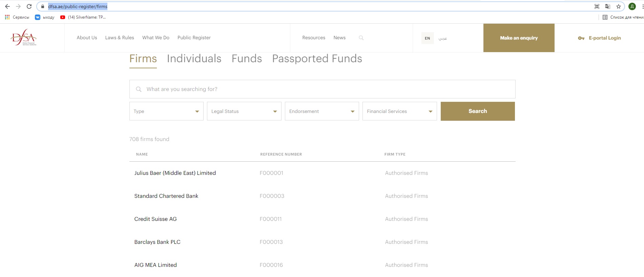Switch to the Funds tab
Image resolution: width=644 pixels, height=277 pixels.
[247, 59]
